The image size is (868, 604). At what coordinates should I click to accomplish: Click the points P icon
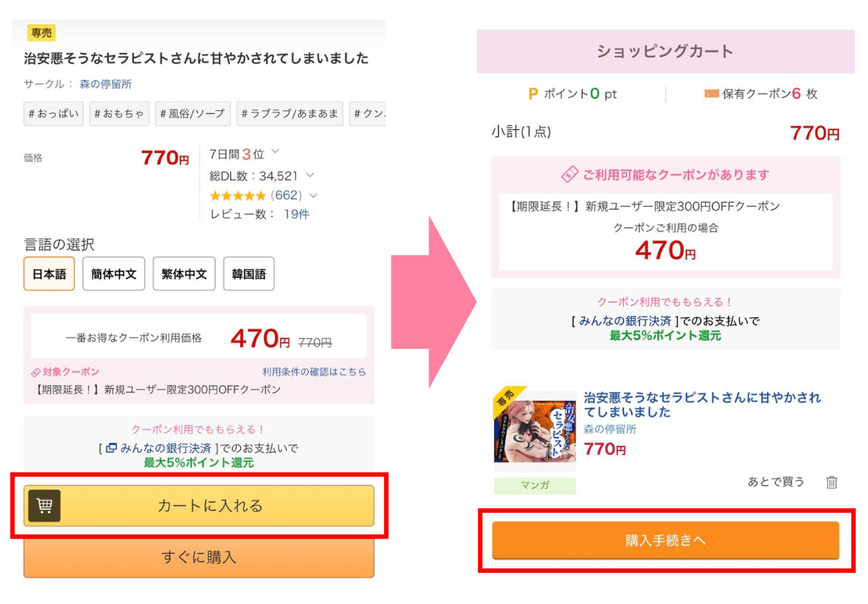533,94
